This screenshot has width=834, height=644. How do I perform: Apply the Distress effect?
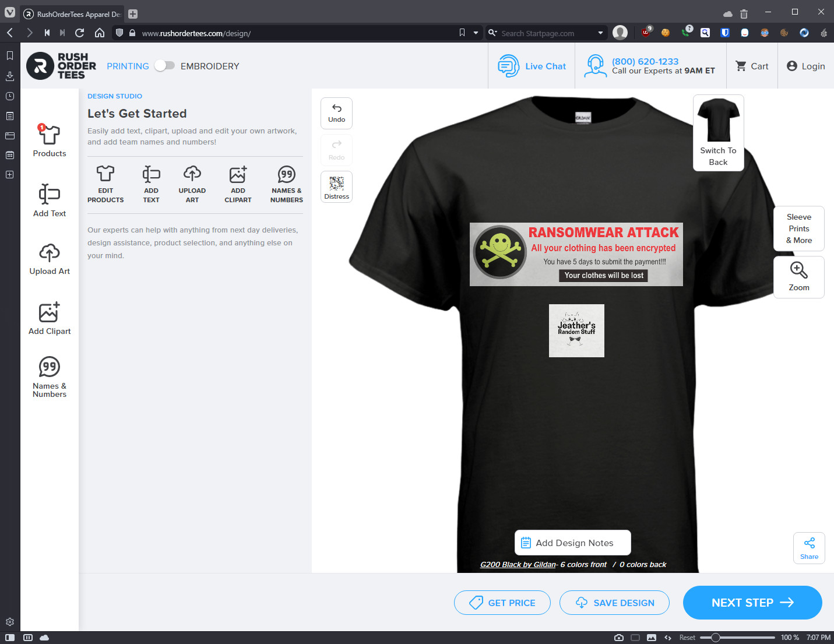pos(336,187)
